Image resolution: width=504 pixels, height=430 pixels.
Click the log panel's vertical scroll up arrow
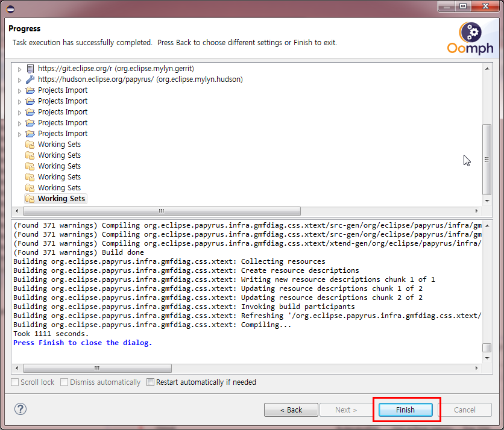click(487, 226)
